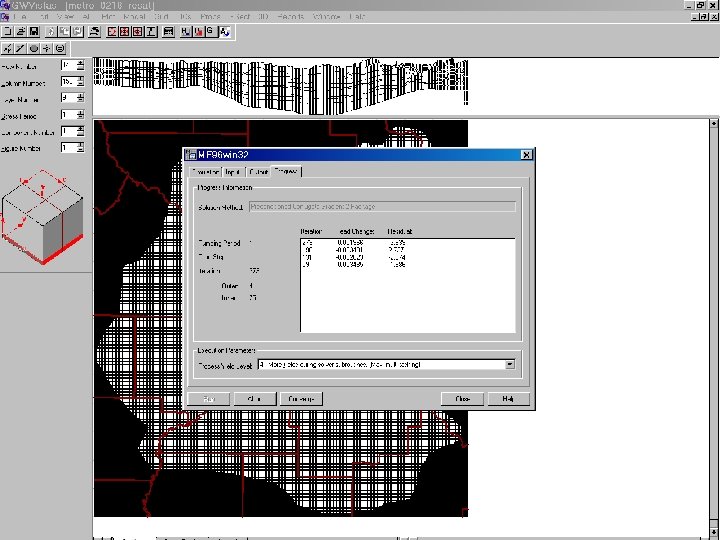This screenshot has width=720, height=540.
Task: Click the Open file toolbar icon
Action: tap(21, 32)
